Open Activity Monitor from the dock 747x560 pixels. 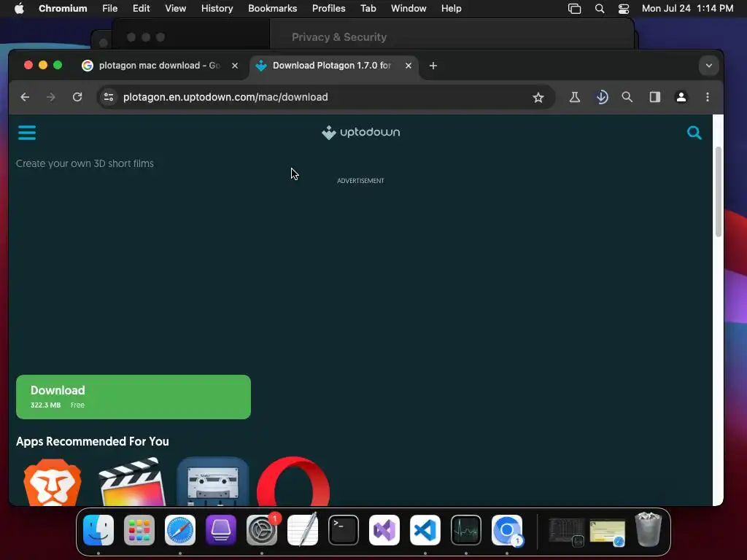[466, 530]
